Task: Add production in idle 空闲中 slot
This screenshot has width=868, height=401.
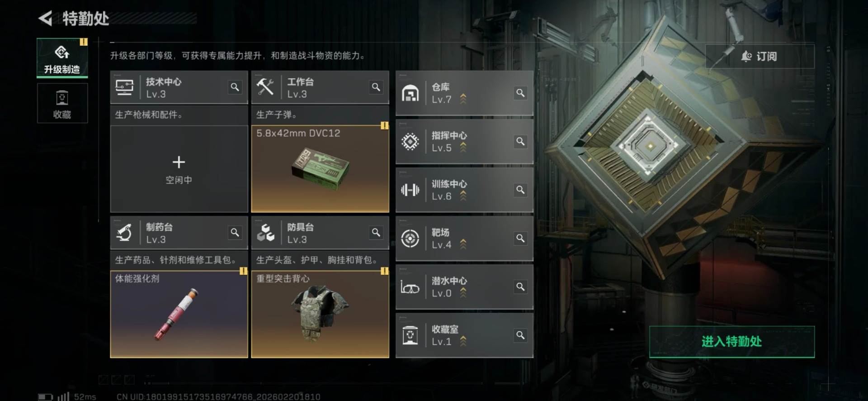Action: coord(179,169)
